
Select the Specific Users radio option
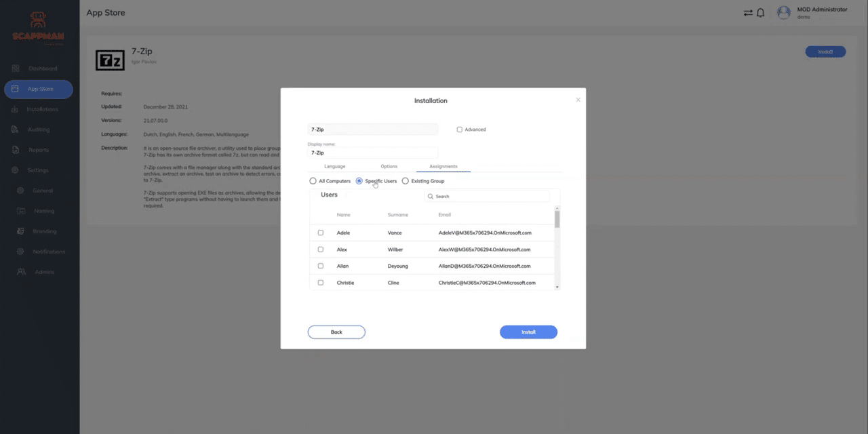[359, 181]
